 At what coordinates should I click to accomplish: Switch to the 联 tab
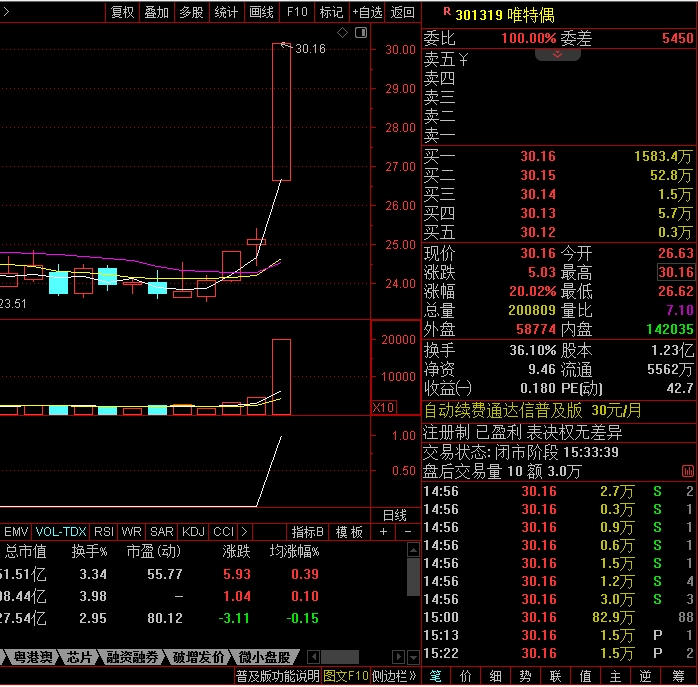(x=556, y=676)
